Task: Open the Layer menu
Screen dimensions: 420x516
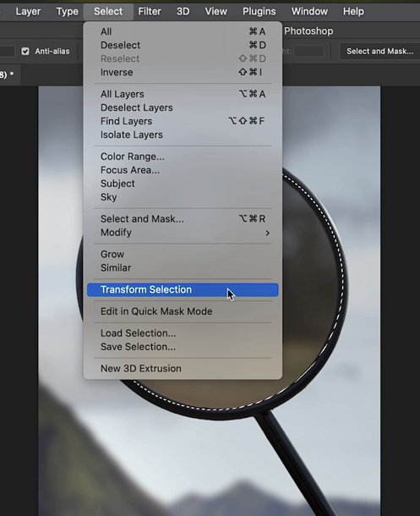Action: coord(28,12)
